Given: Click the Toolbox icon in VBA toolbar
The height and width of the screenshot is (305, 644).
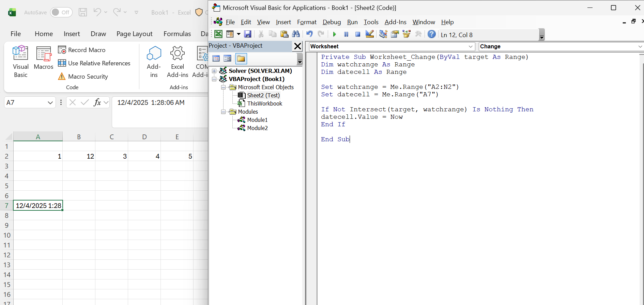Looking at the screenshot, I should pos(418,34).
